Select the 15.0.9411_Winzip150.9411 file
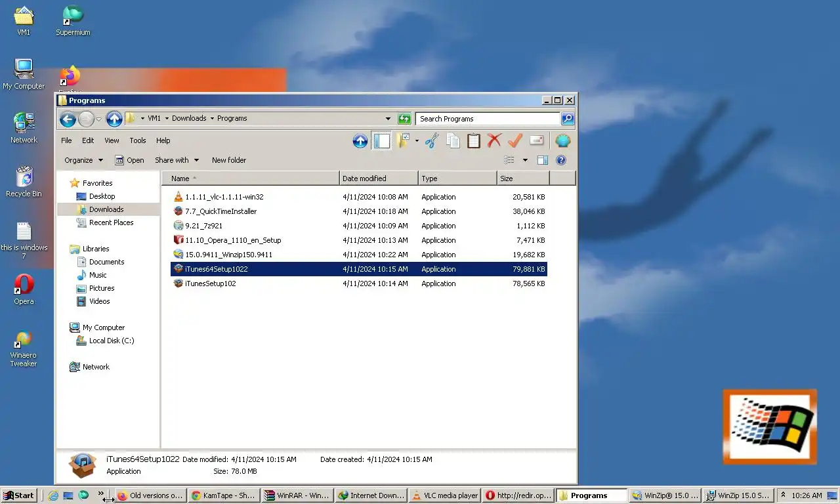 [x=358, y=255]
